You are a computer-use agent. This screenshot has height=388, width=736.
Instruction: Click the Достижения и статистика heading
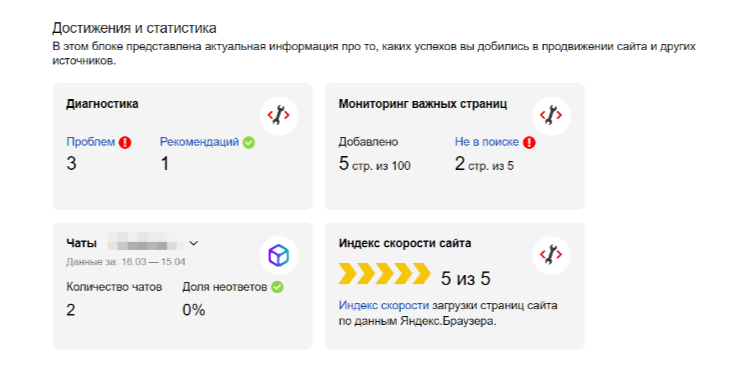[x=134, y=28]
